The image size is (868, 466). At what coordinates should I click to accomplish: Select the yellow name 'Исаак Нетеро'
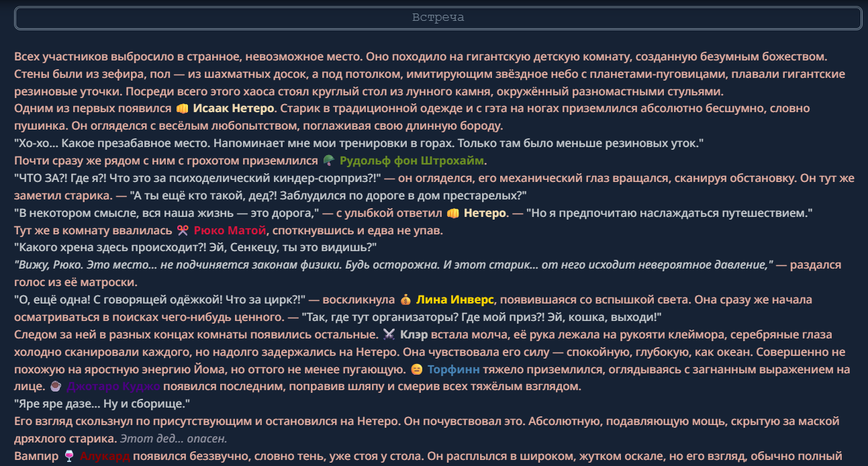(x=234, y=108)
